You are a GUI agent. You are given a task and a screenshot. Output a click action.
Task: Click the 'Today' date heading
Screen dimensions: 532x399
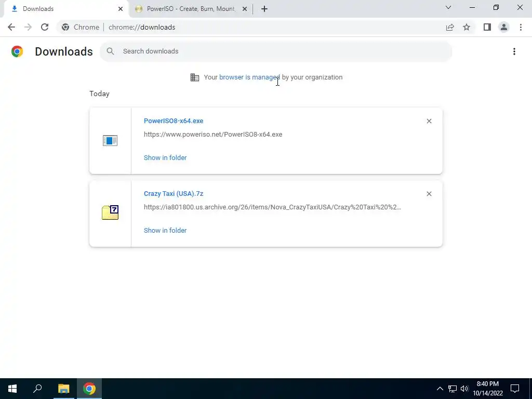click(x=99, y=94)
